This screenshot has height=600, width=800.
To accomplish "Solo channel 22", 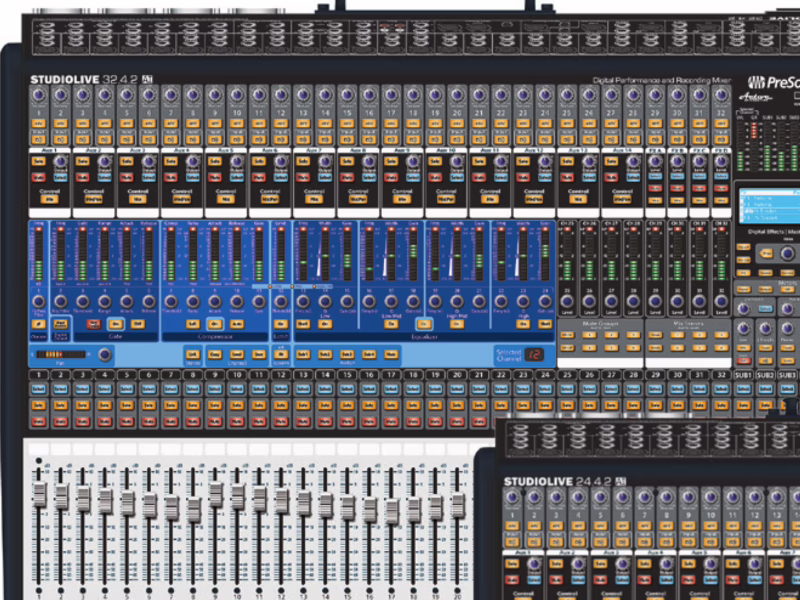I will [x=501, y=406].
